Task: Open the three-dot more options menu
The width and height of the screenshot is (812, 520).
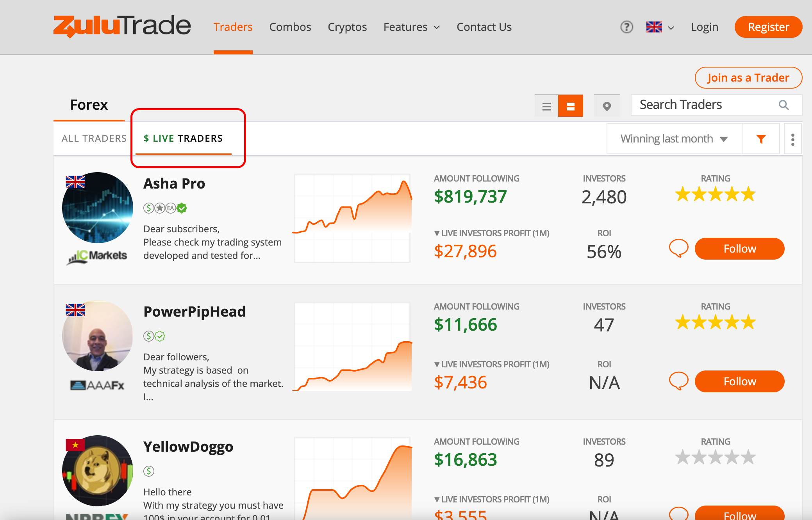Action: coord(792,139)
